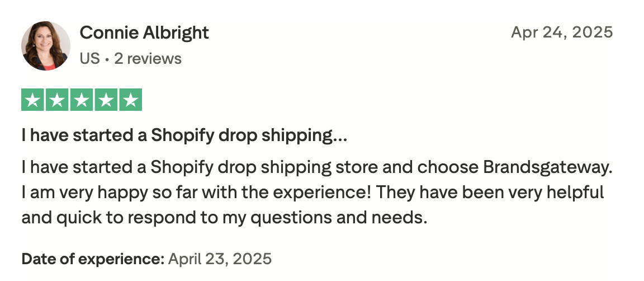The image size is (644, 281).
Task: Click the third (middle) rating star
Action: 82,100
